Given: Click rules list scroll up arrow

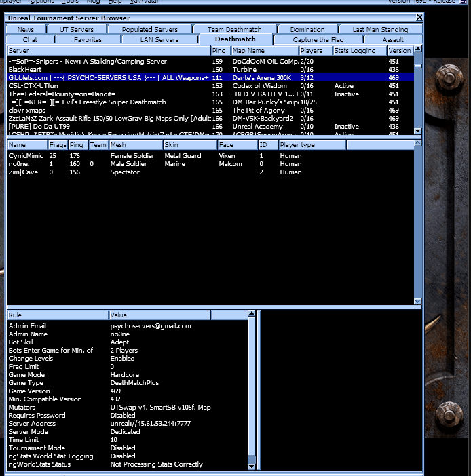Looking at the screenshot, I should [x=252, y=313].
